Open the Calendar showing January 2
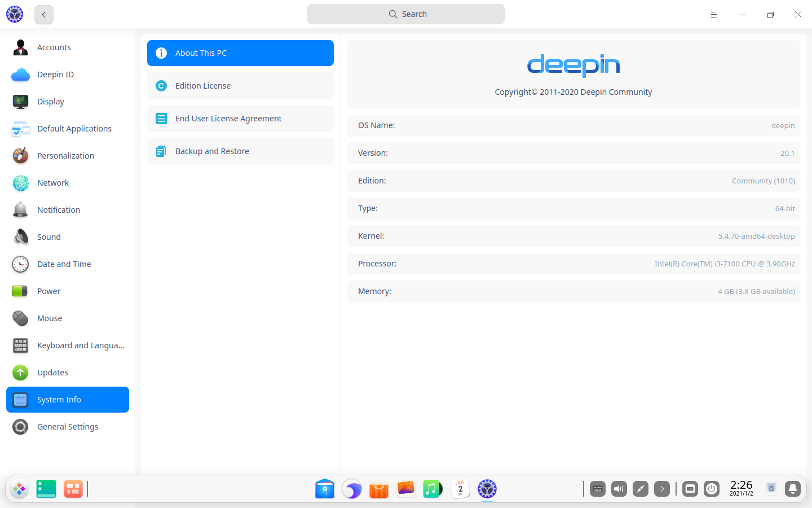This screenshot has height=508, width=812. point(460,489)
